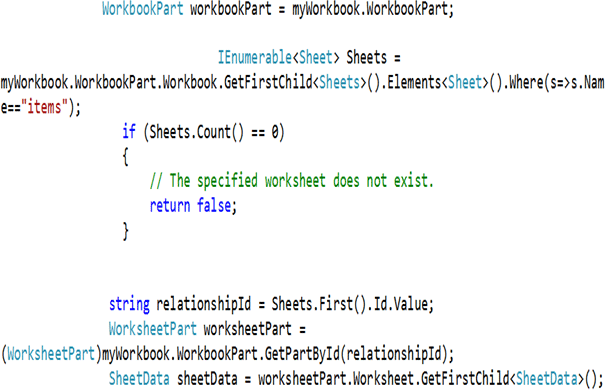605x390 pixels.
Task: Click the 'specified worksheet does not exist' comment
Action: click(x=292, y=181)
